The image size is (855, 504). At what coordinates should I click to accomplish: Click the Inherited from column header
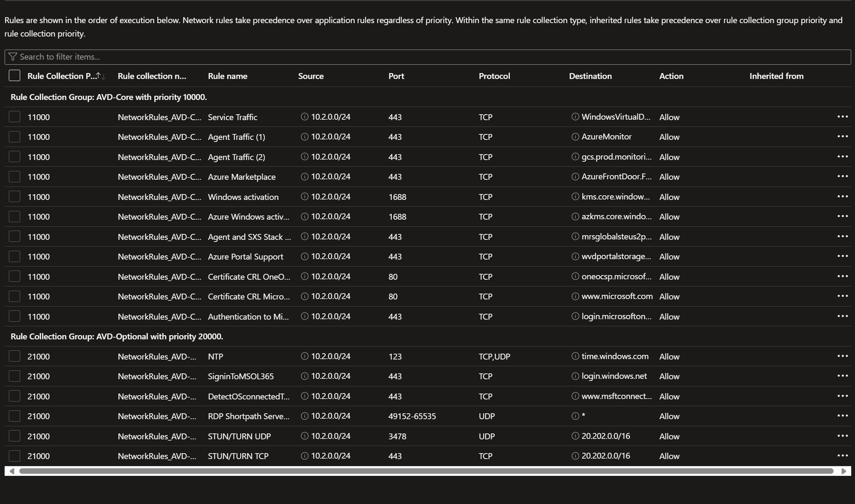776,76
